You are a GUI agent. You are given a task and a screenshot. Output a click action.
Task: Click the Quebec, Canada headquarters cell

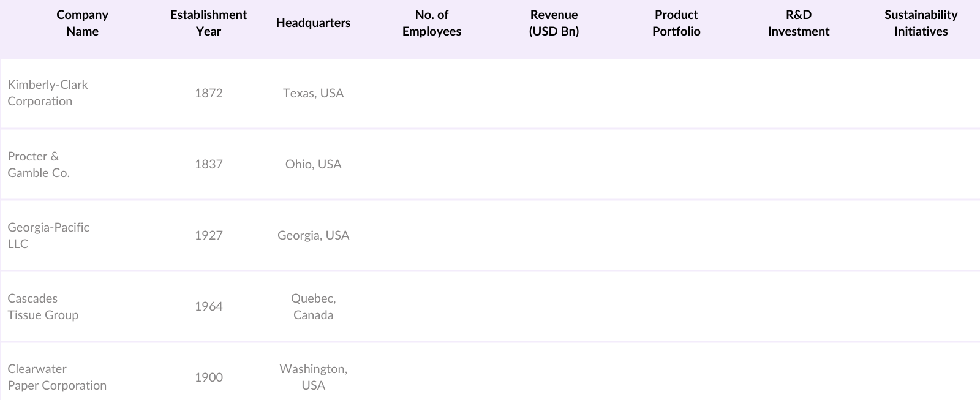[x=313, y=306]
